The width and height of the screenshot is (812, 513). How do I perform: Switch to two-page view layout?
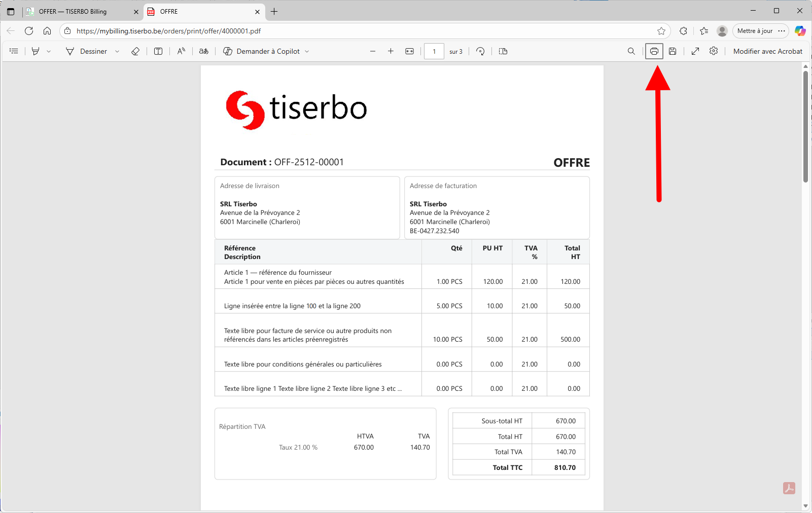pos(503,51)
